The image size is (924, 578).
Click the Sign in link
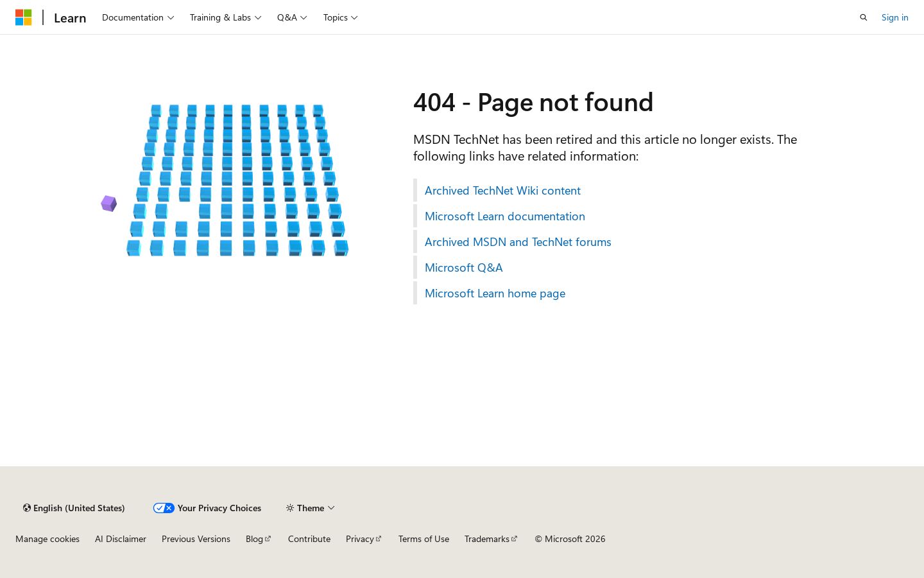pyautogui.click(x=894, y=17)
